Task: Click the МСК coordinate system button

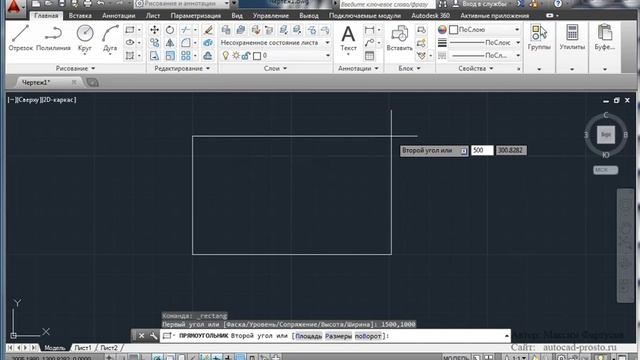Action: click(605, 170)
